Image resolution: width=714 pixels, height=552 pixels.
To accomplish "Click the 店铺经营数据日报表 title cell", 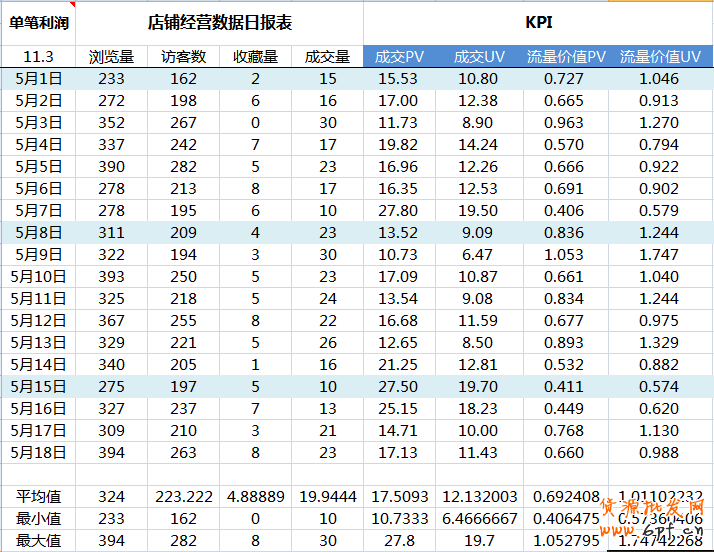I will click(x=219, y=22).
